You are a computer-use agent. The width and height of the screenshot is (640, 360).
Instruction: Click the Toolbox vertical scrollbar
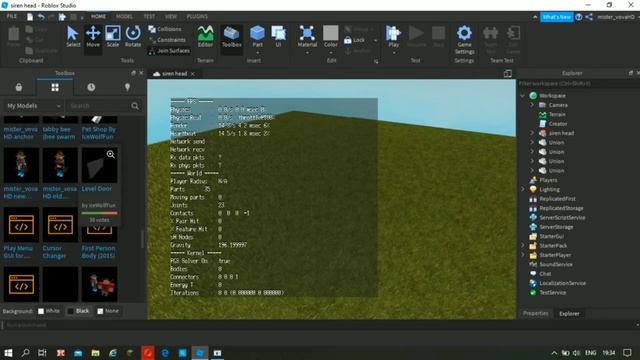pyautogui.click(x=142, y=239)
